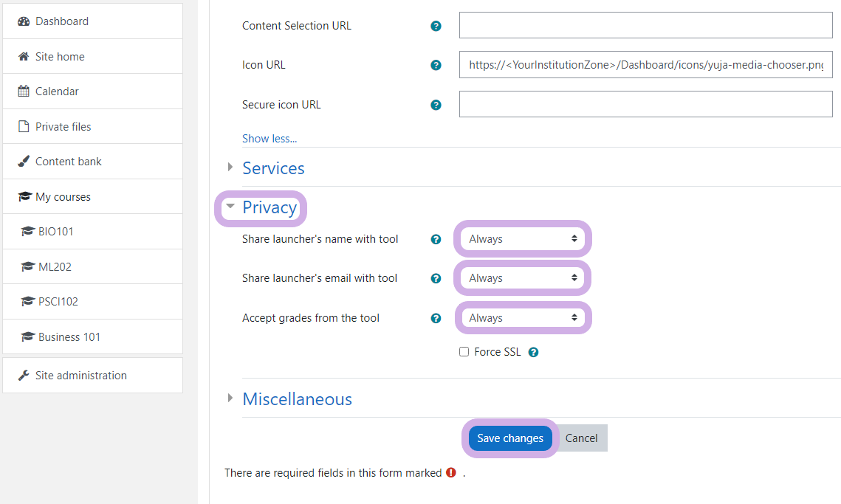Click help icon for Accept grades
841x504 pixels.
coord(436,318)
